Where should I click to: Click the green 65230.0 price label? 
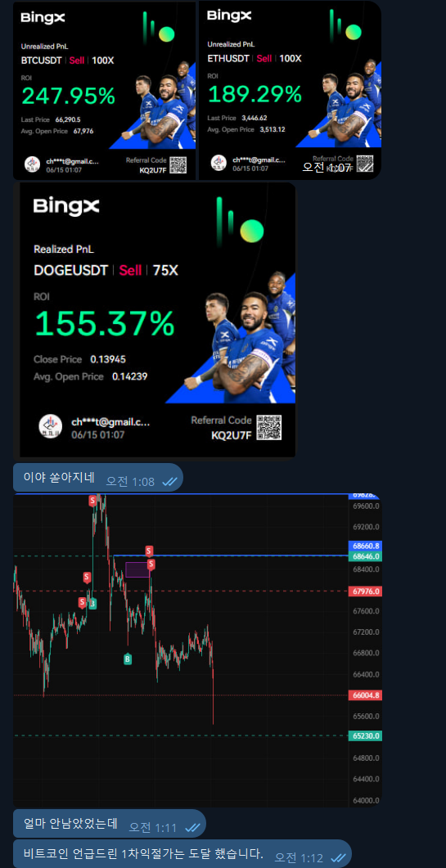[366, 736]
